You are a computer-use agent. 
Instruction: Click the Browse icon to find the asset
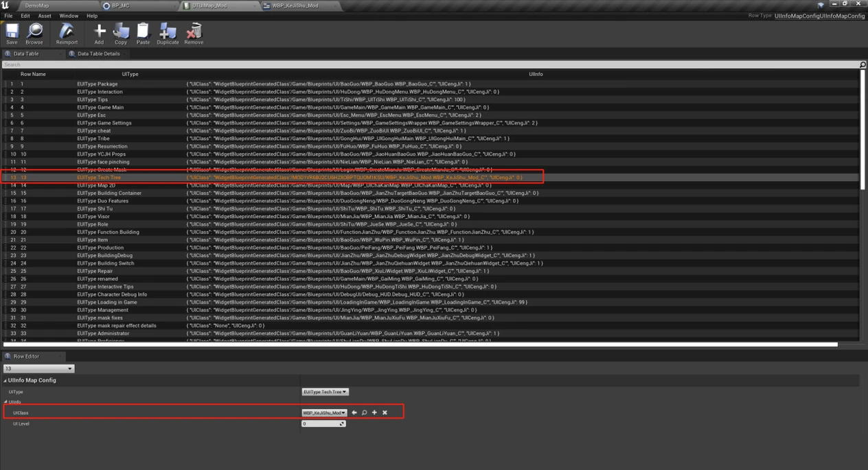tap(34, 32)
